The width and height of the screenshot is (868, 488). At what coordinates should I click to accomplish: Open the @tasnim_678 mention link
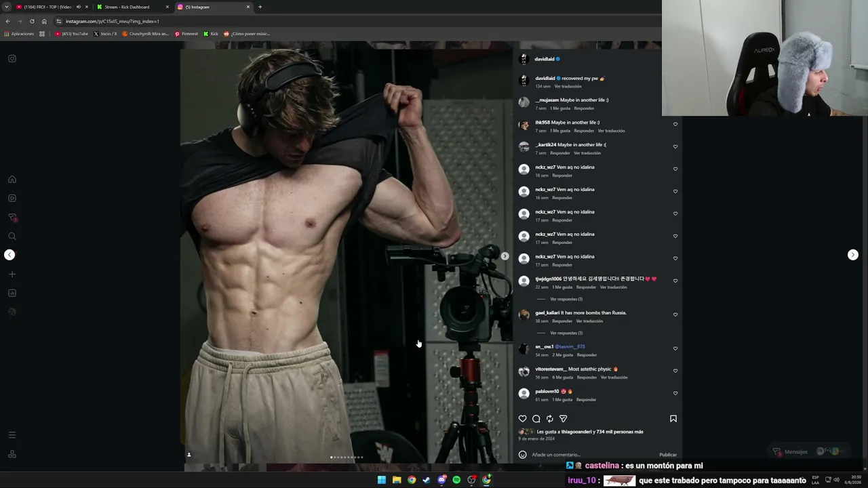click(x=570, y=346)
